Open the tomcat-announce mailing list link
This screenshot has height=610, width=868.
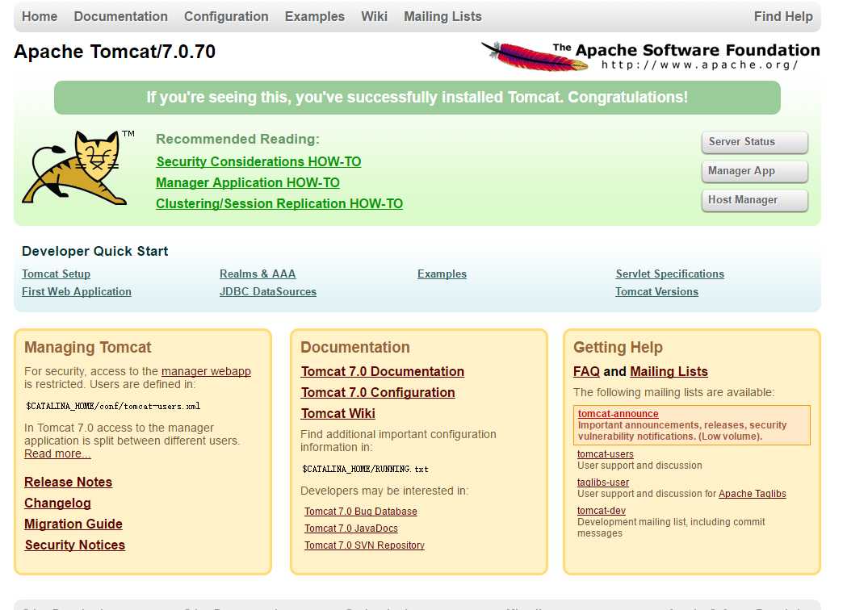[618, 414]
